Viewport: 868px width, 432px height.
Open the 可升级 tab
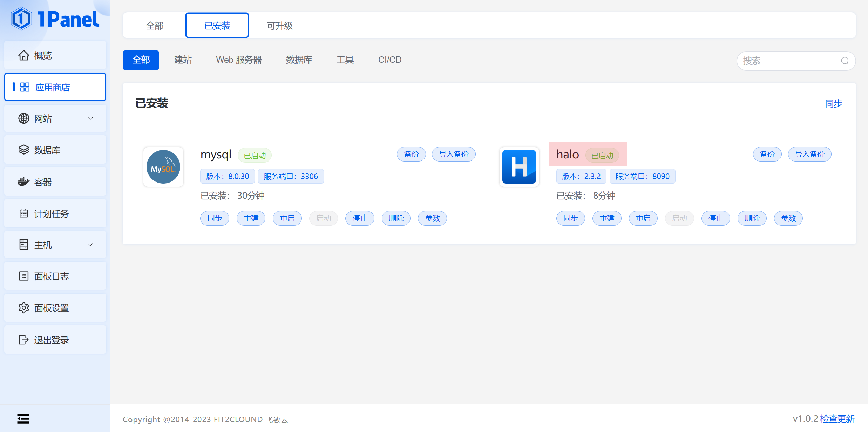coord(280,26)
